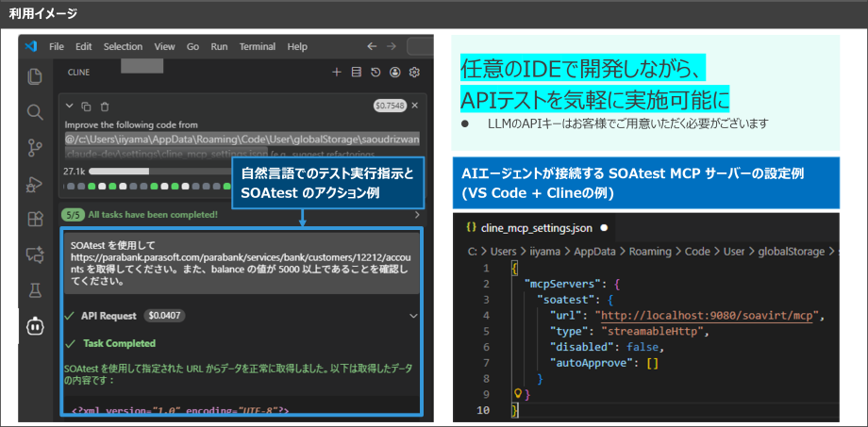Click the unsaved dot on cline_mcp_settings.json tab

(x=604, y=227)
